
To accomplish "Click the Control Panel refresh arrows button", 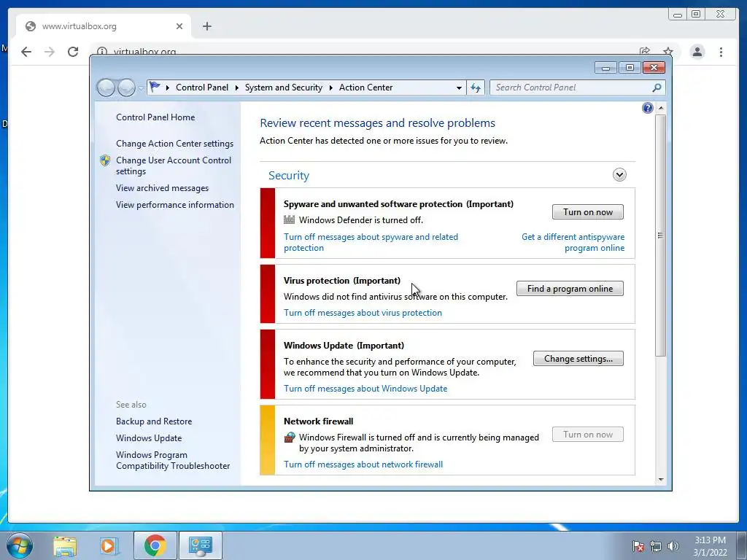I will click(476, 87).
